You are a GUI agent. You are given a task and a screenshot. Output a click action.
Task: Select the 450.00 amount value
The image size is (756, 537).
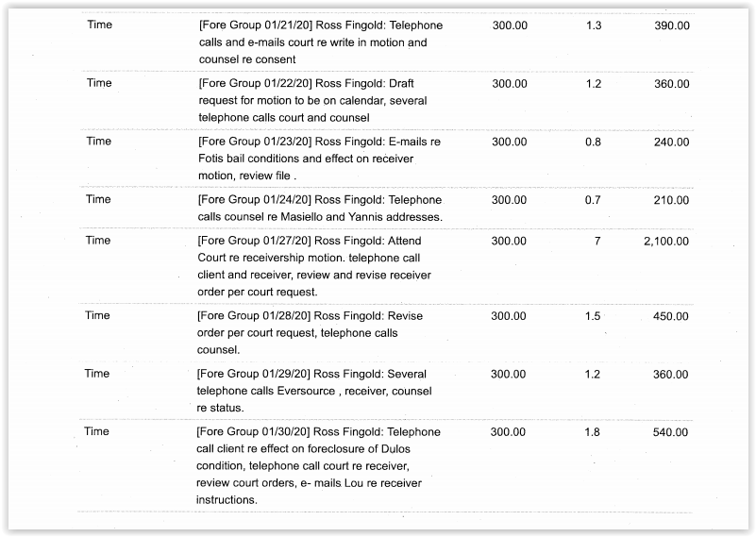671,316
